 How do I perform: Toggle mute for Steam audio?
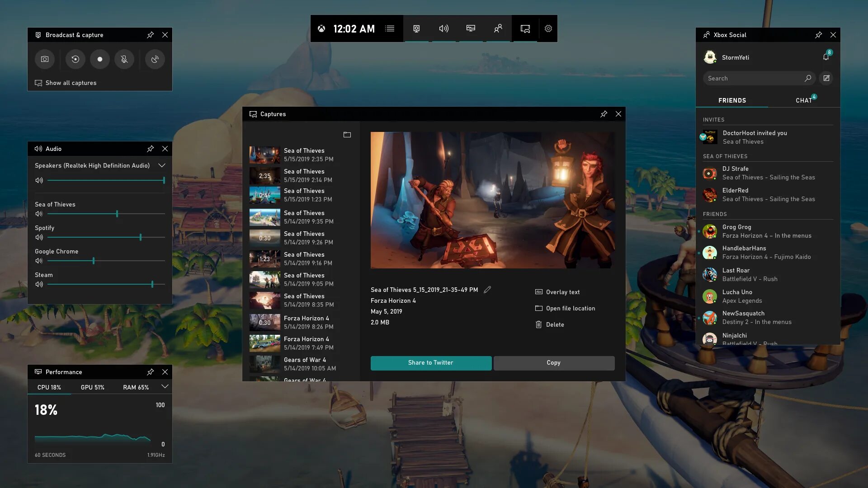coord(39,284)
